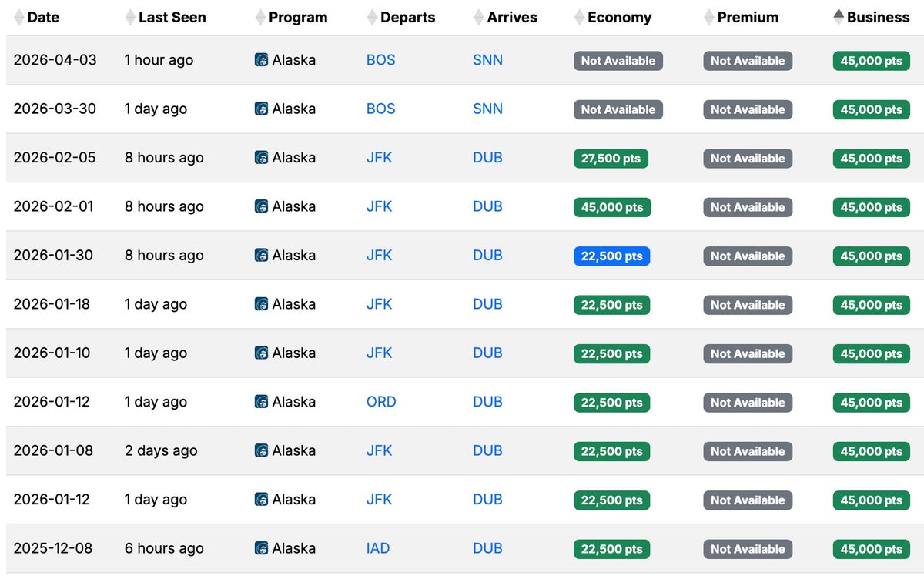Click Not Available premium badge for 2026-02-05
The image size is (924, 579).
click(748, 159)
